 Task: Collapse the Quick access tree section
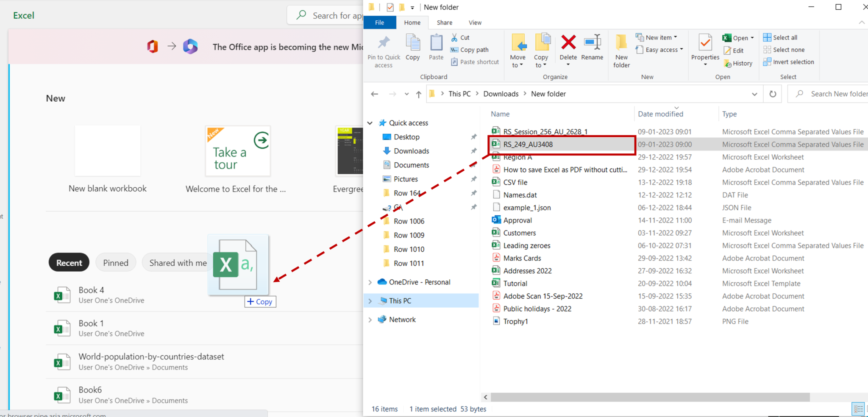(370, 123)
